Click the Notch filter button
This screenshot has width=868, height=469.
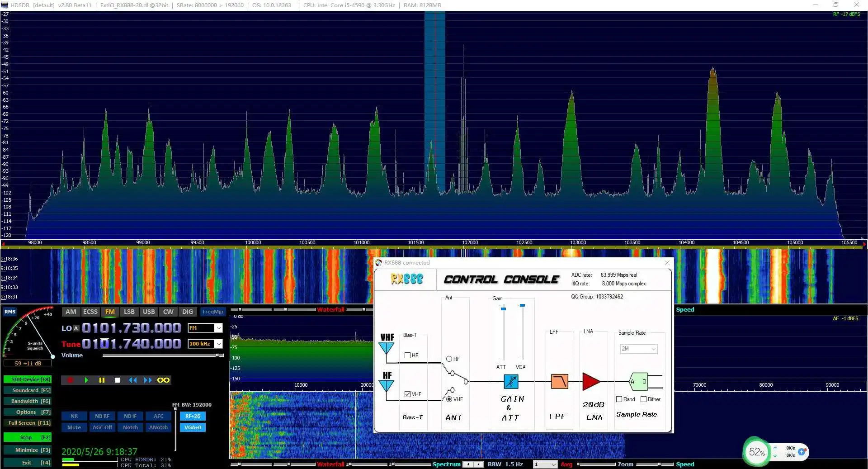tap(130, 427)
